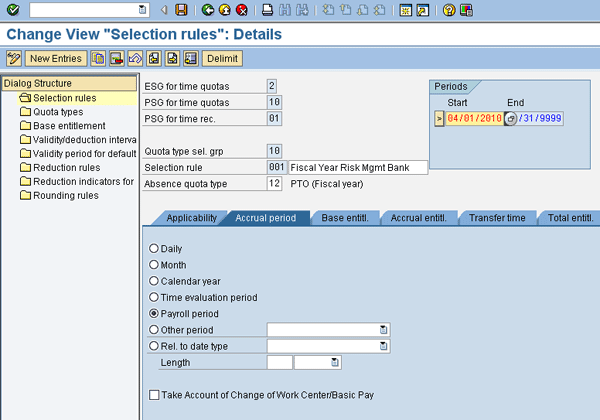Switch to the Base entitl. tab

click(343, 217)
